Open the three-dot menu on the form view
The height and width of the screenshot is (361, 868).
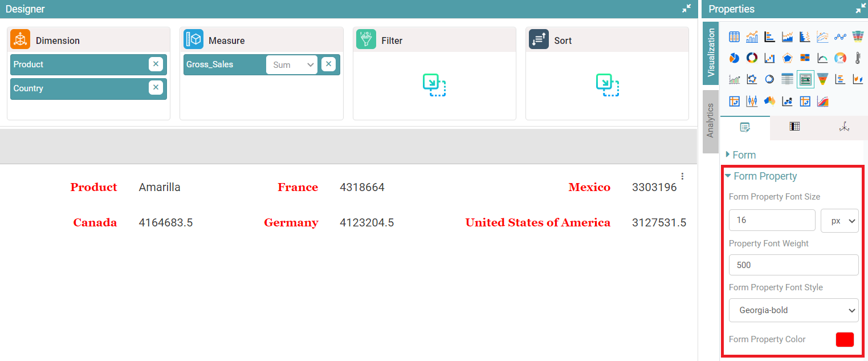[x=682, y=176]
